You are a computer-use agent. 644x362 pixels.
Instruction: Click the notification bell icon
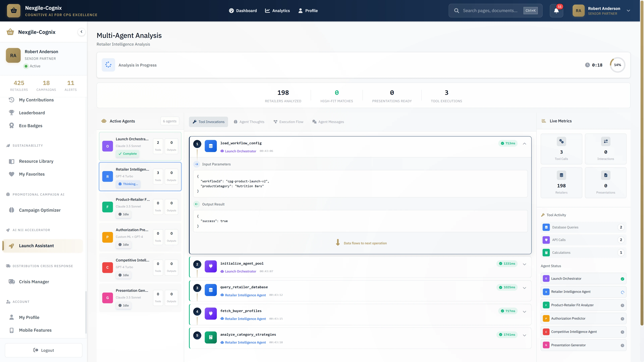(556, 11)
